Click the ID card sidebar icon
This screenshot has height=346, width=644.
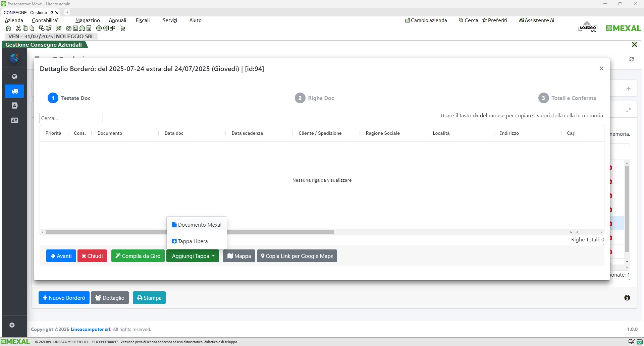click(x=14, y=120)
